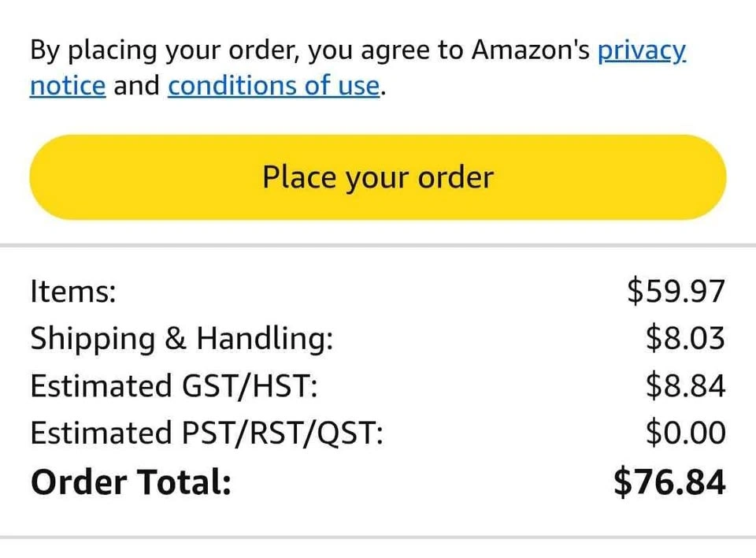Click the Estimated PST/RST/QST label
Viewport: 756px width, 558px height.
[206, 433]
